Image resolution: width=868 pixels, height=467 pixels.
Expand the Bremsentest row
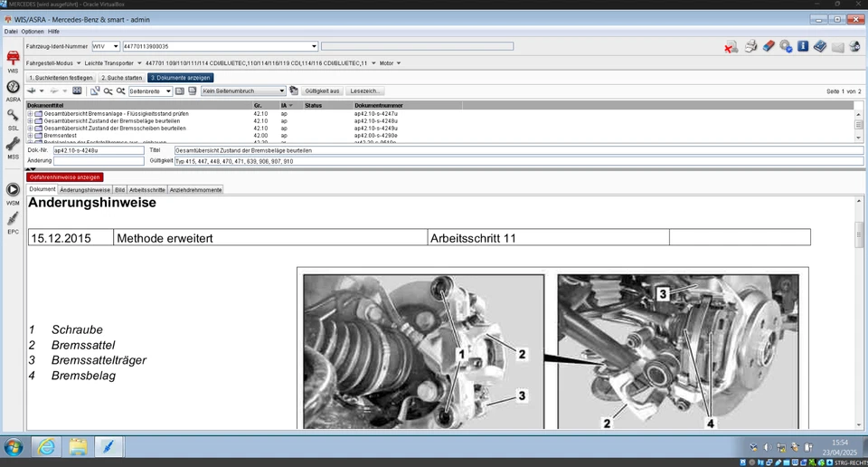pos(30,135)
